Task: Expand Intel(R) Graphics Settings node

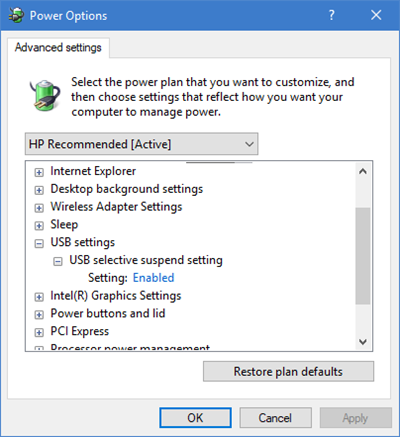Action: (x=39, y=297)
